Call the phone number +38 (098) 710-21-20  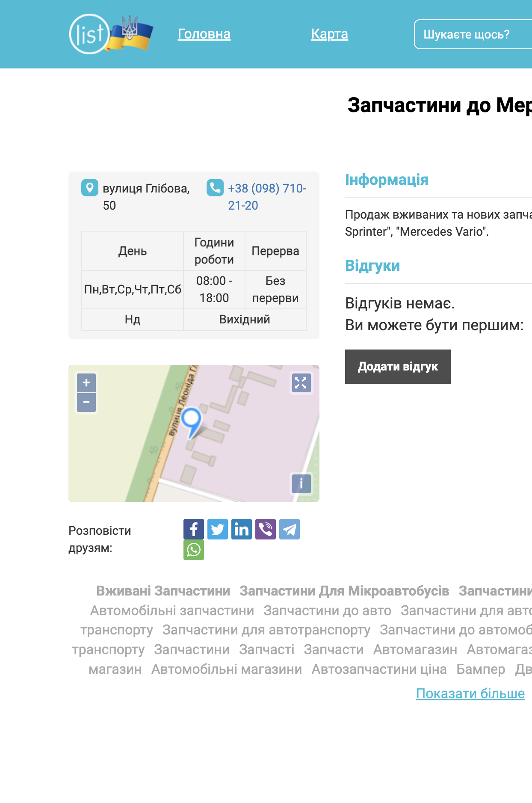[x=267, y=197]
